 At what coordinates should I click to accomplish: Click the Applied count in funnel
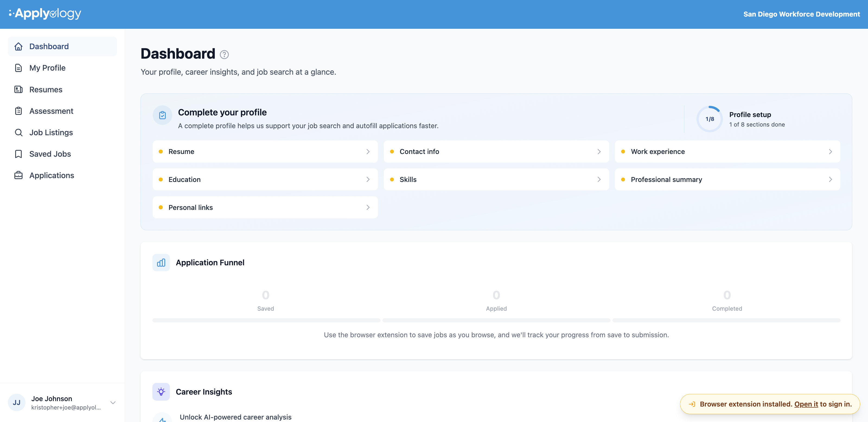coord(496,295)
